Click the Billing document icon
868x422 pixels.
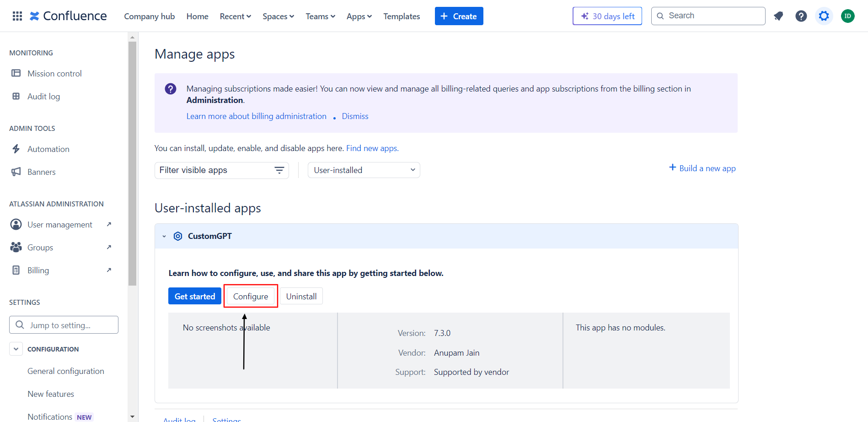(x=16, y=270)
